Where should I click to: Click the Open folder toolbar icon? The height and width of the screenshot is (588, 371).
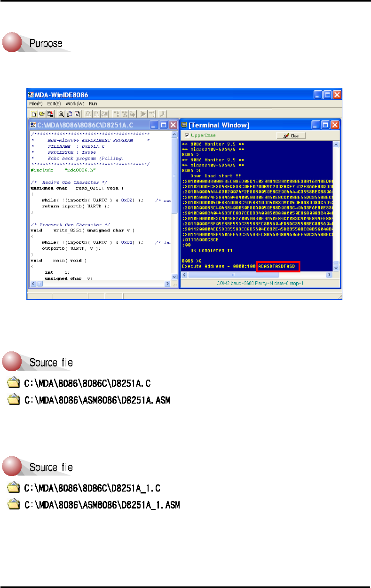[x=41, y=114]
